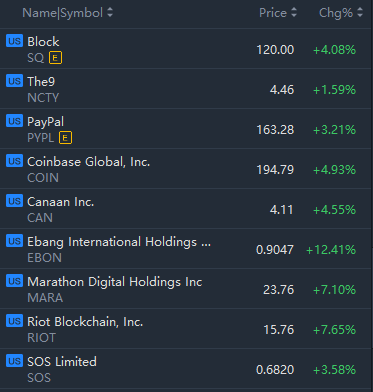Click the 194.79 price for COIN
The height and width of the screenshot is (392, 373).
tap(275, 170)
